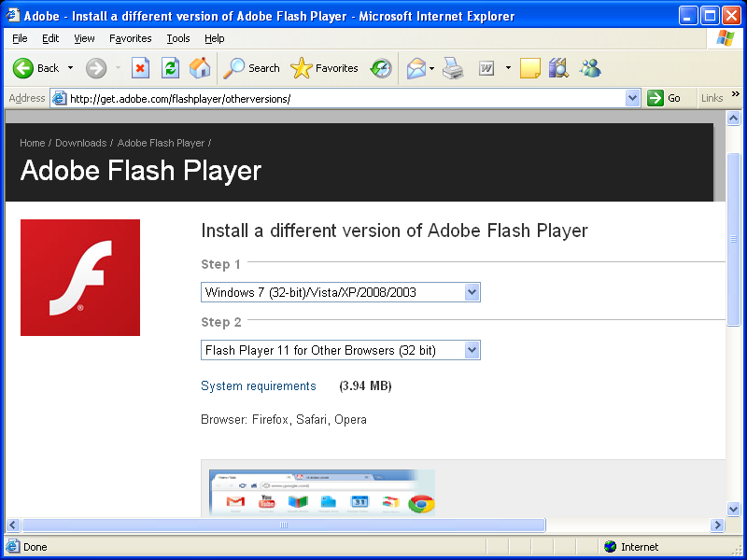
Task: Minimize the Internet Explorer window
Action: pos(687,16)
